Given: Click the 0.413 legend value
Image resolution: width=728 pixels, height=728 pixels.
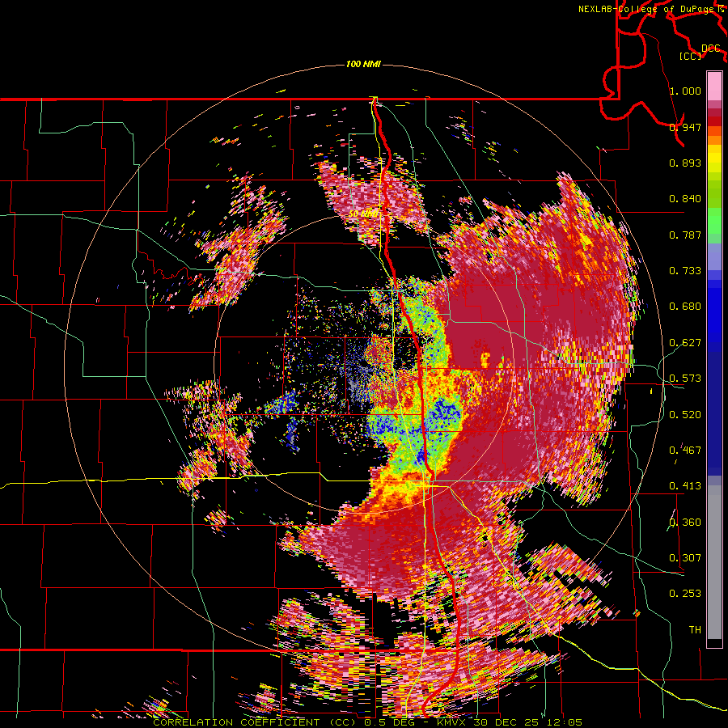Looking at the screenshot, I should (x=685, y=486).
